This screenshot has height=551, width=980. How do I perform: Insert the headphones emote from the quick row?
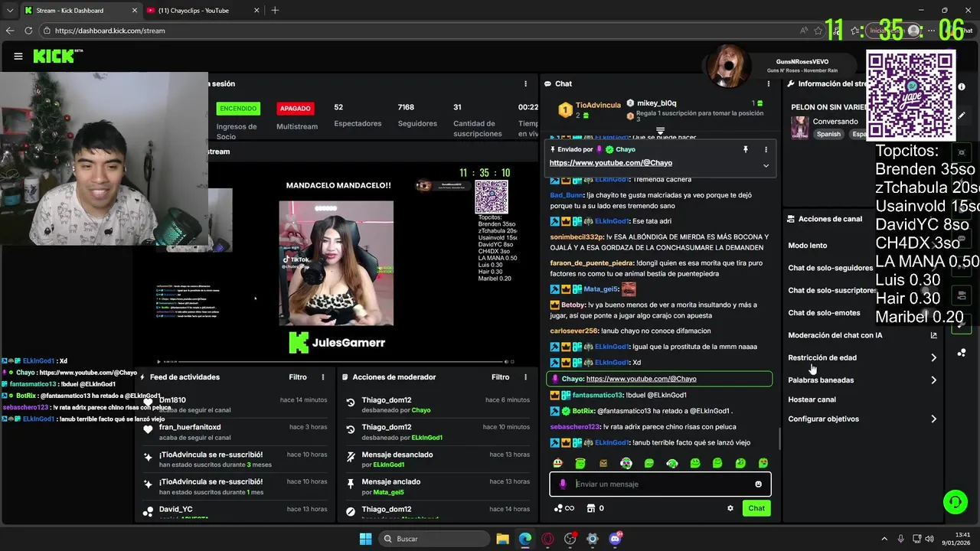tap(672, 463)
